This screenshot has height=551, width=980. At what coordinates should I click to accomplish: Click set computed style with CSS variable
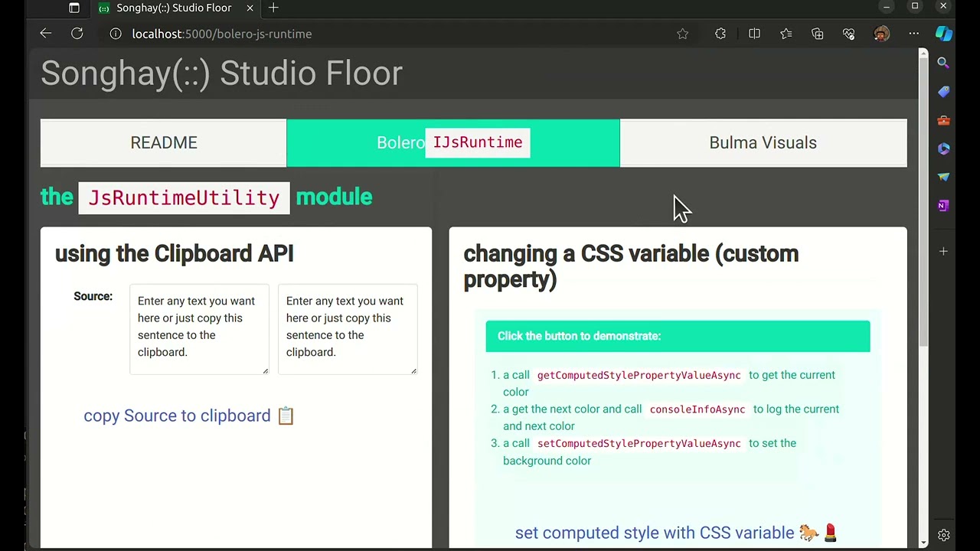(x=676, y=533)
